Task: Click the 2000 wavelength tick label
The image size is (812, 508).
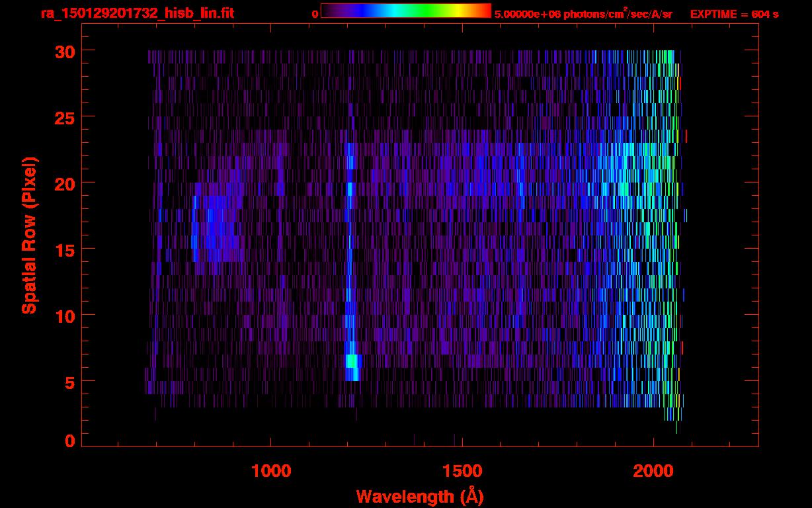Action: (x=653, y=471)
